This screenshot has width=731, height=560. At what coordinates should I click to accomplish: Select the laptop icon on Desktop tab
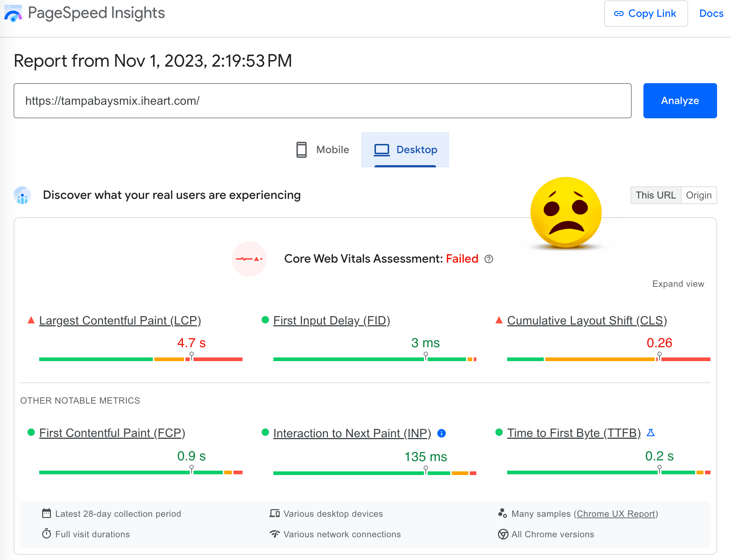click(x=382, y=149)
